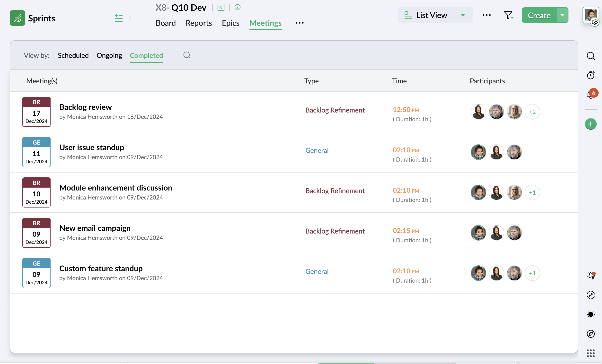Show +2 more participants for Backlog review
Screen dimensions: 602x364
(532, 112)
